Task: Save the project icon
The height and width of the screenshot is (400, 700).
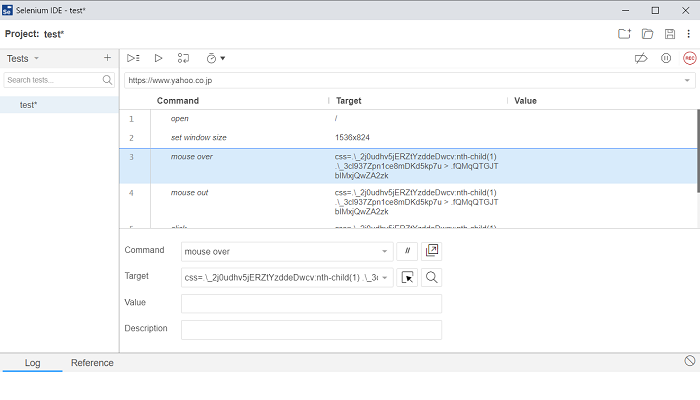Action: coord(670,34)
